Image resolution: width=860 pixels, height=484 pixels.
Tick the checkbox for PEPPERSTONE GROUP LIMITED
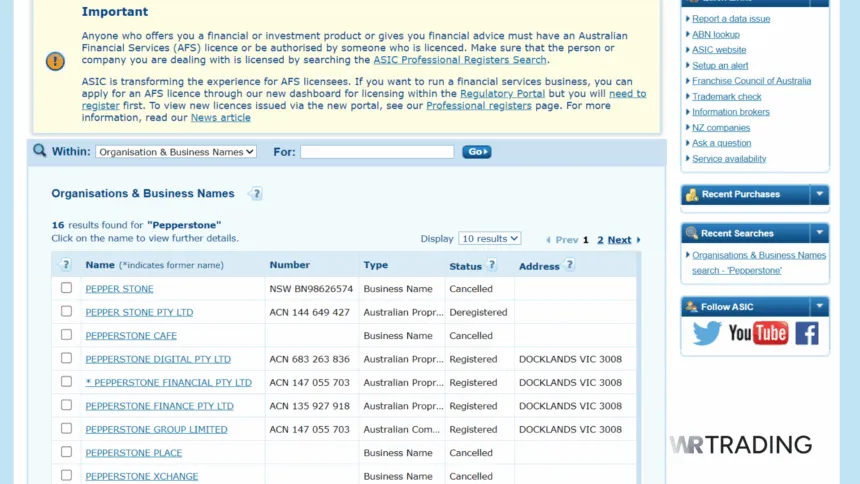pos(66,428)
